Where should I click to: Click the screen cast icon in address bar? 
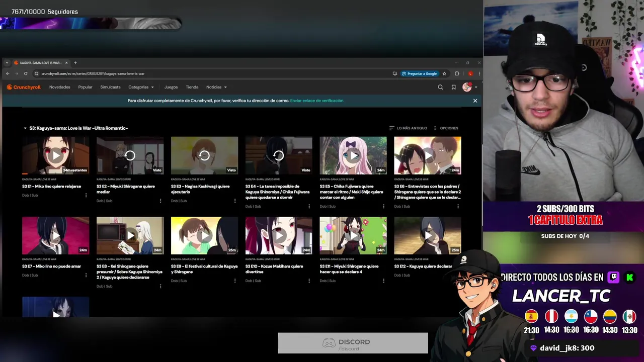pyautogui.click(x=395, y=73)
